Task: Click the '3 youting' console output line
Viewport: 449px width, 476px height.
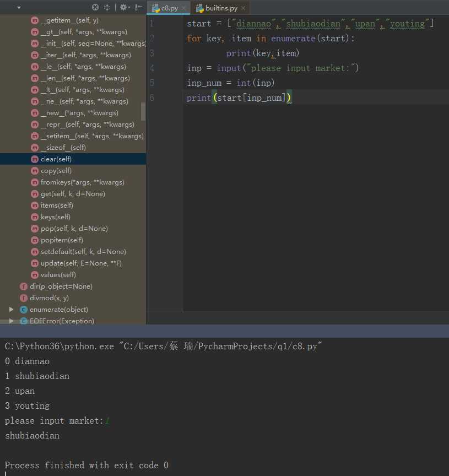Action: pos(28,406)
